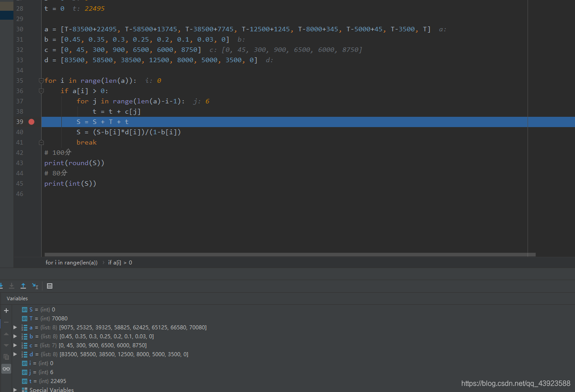This screenshot has width=575, height=392.
Task: Remove the breakpoint on line 39
Action: 31,122
